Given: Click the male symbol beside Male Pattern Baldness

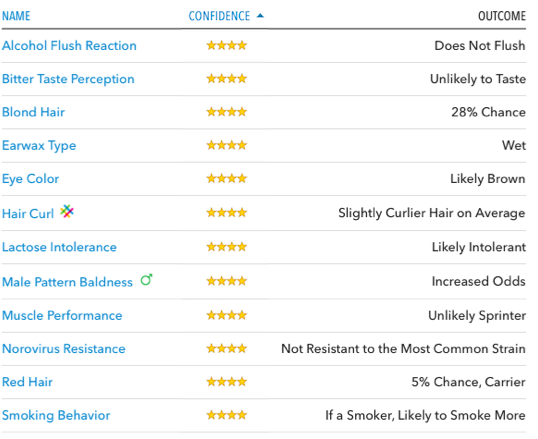Looking at the screenshot, I should tap(147, 280).
